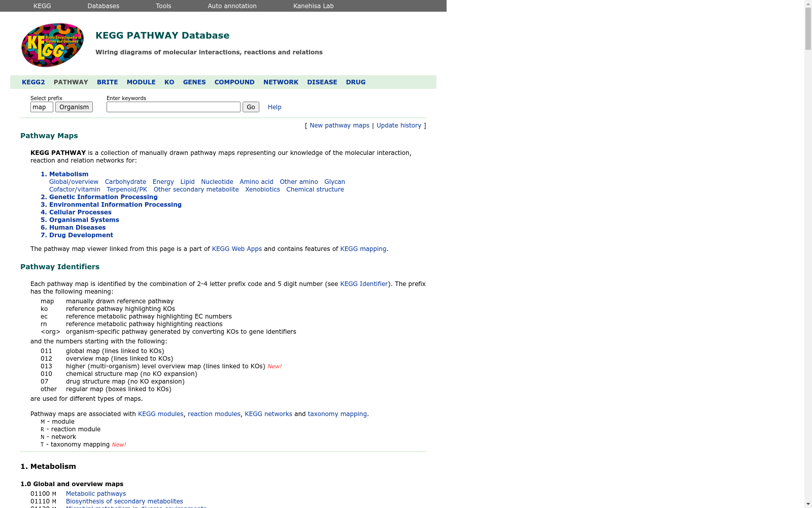Viewport: 812px width, 508px height.
Task: Click the scrollbar down arrow
Action: pyautogui.click(x=808, y=504)
